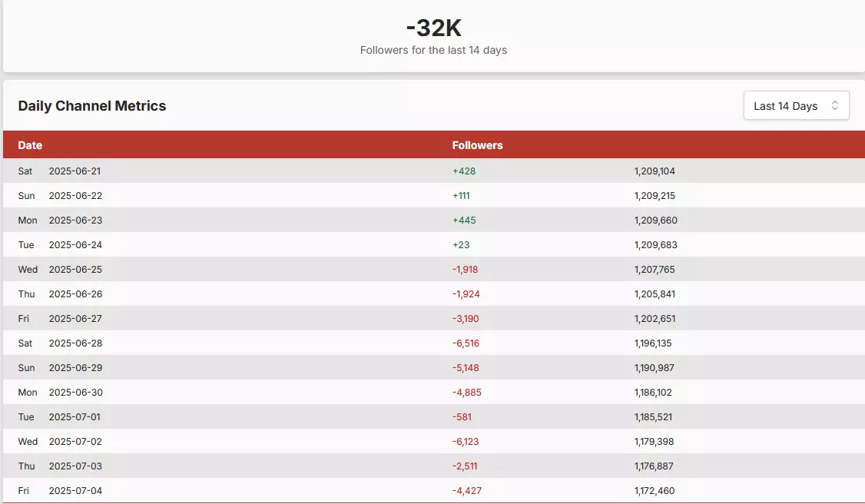Click the 'Fri' label beside 2025-06-27

click(23, 319)
